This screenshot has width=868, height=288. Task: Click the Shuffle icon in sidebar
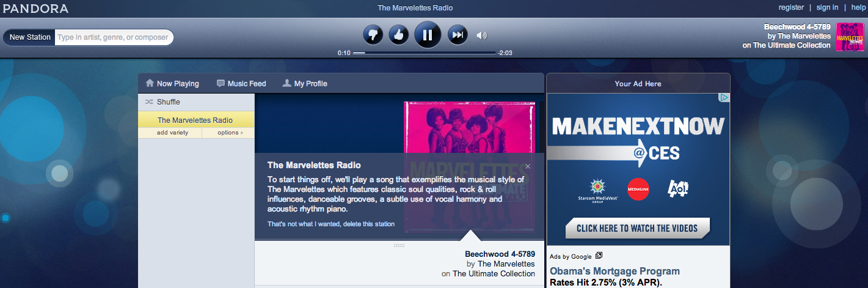click(149, 102)
